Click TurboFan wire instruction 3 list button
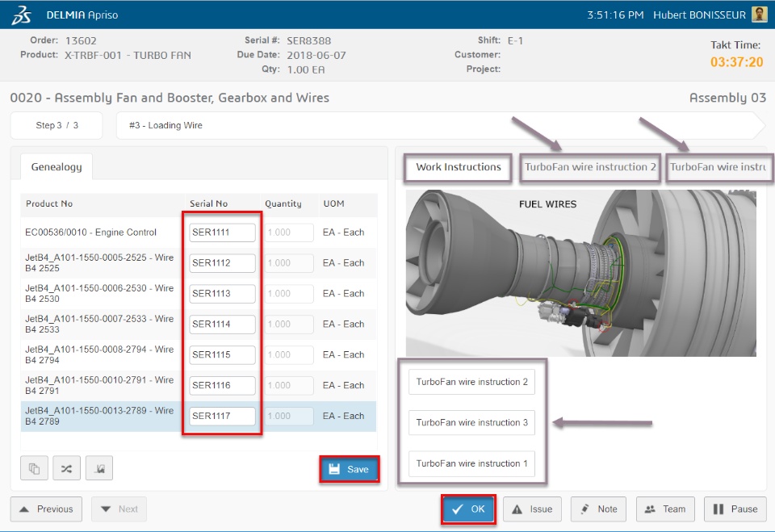The width and height of the screenshot is (775, 532). [472, 423]
